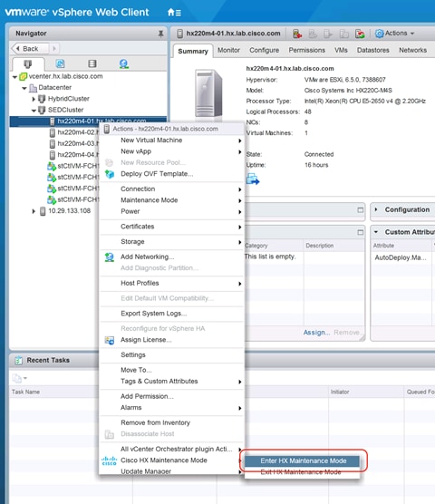435x504 pixels.
Task: Choose Enter HX Maintenance Mode
Action: point(302,460)
